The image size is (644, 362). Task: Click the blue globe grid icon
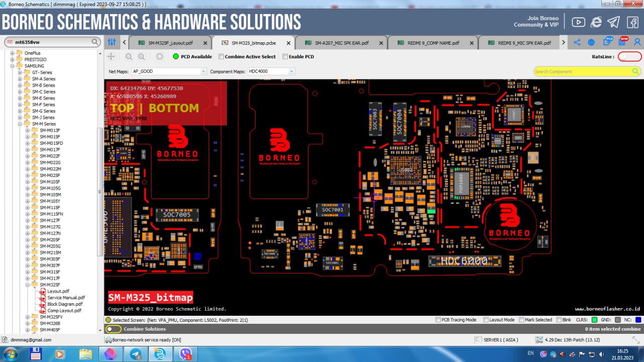tap(592, 43)
